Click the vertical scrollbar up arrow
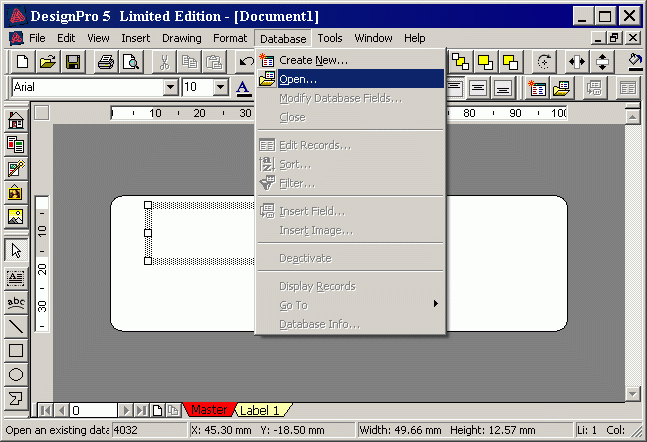 [633, 118]
